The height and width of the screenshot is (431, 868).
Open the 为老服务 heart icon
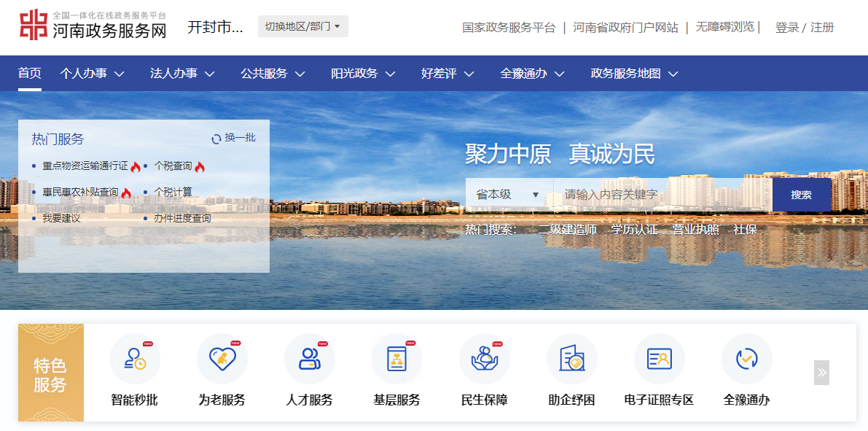[x=222, y=359]
